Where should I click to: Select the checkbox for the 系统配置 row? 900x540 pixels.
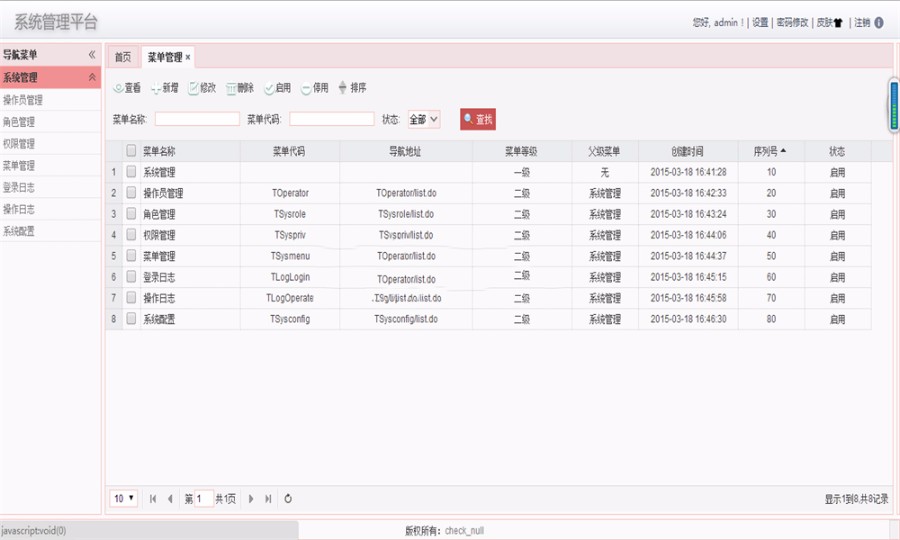(x=131, y=319)
